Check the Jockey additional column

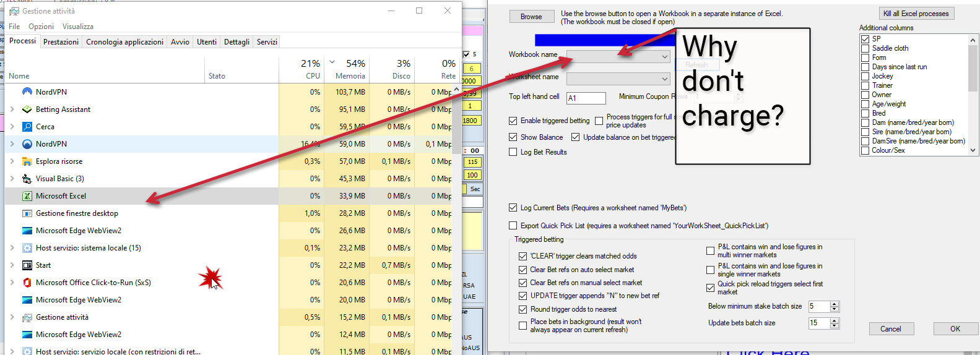(x=865, y=76)
